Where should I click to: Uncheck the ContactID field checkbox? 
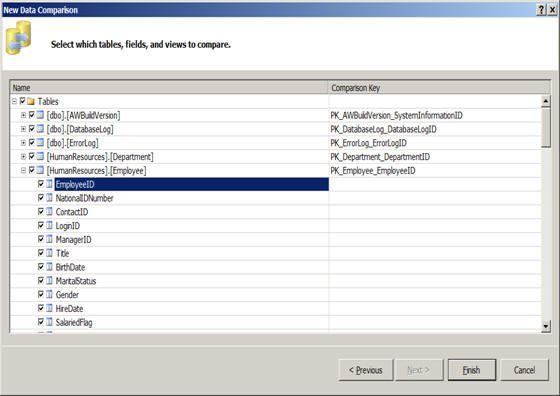(41, 211)
